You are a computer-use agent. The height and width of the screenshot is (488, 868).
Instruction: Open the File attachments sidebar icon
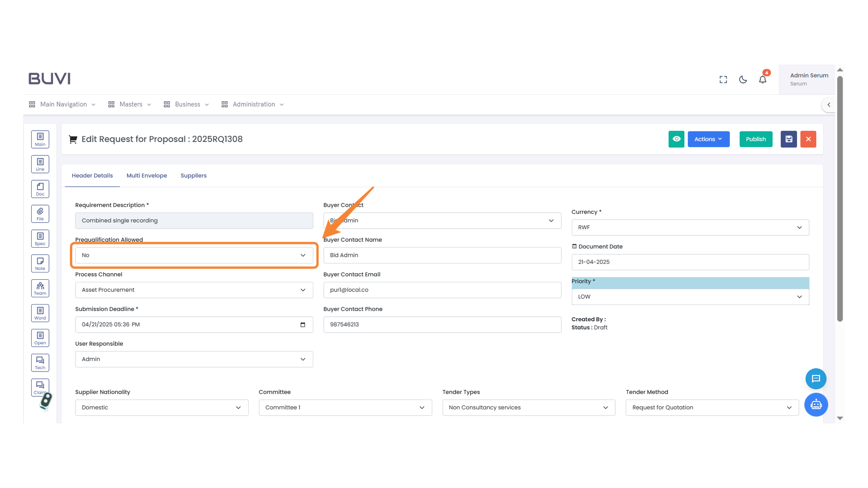[x=40, y=214]
